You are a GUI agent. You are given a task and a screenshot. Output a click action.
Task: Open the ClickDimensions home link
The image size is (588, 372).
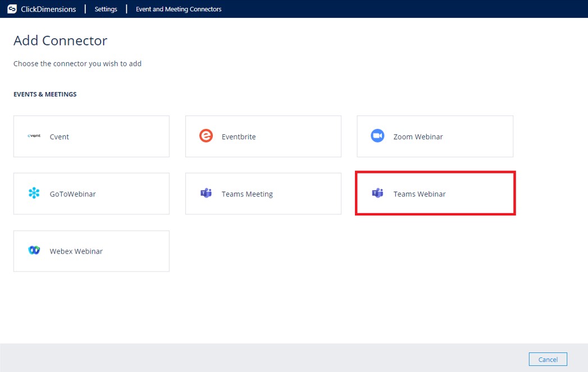click(48, 9)
